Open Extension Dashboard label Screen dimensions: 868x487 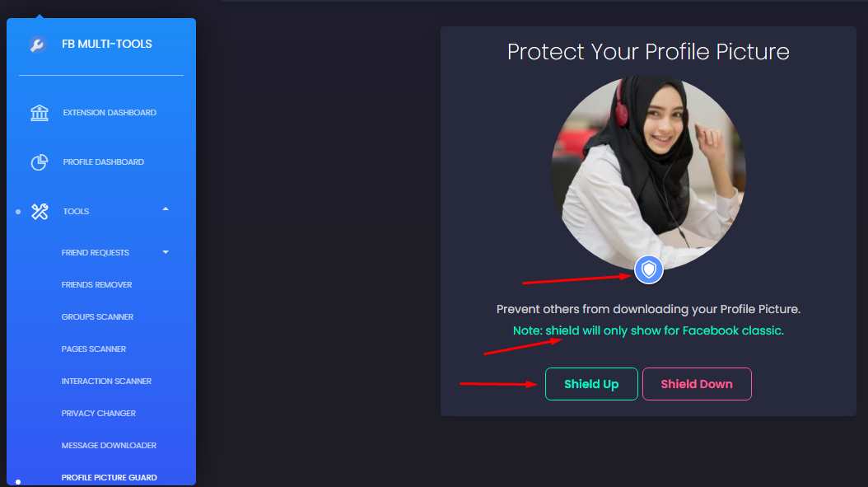(110, 112)
